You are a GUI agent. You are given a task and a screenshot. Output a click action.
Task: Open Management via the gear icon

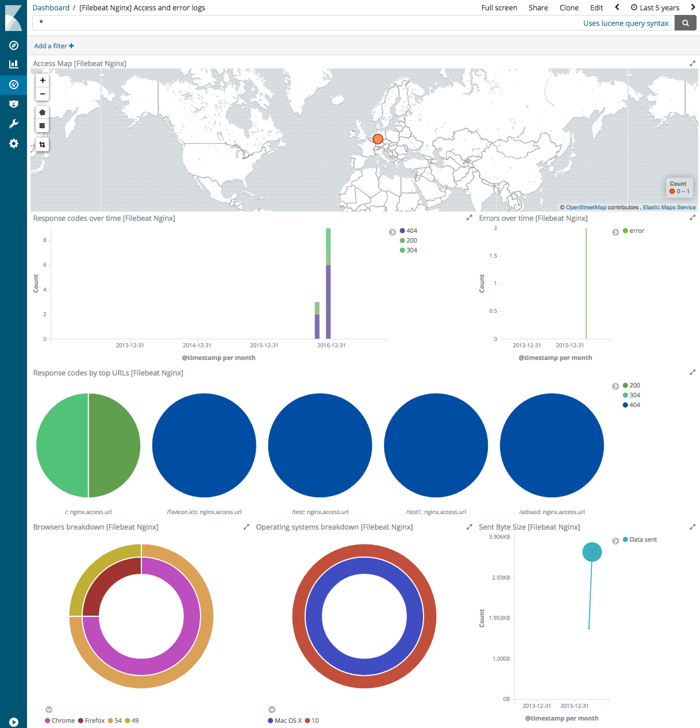[x=13, y=143]
